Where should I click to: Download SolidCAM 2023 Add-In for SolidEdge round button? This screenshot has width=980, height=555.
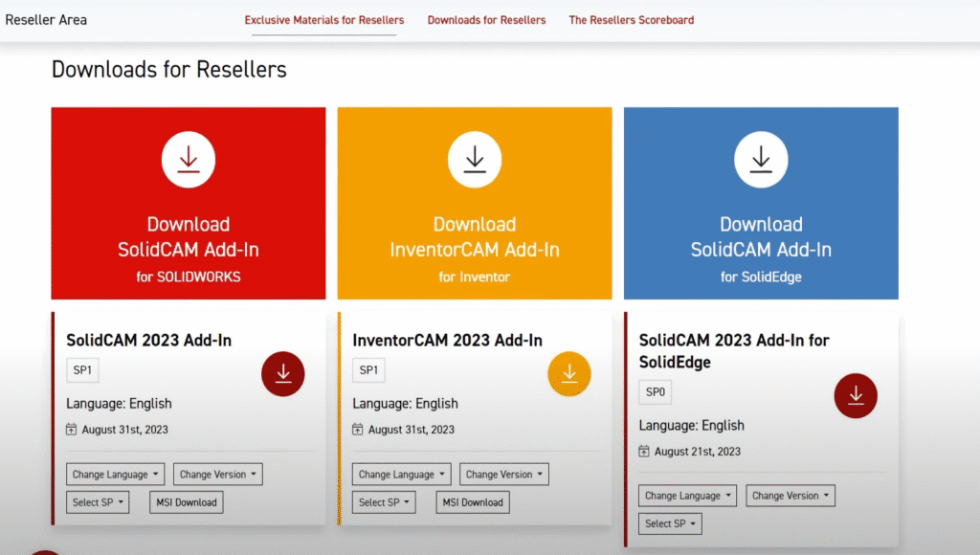point(856,395)
